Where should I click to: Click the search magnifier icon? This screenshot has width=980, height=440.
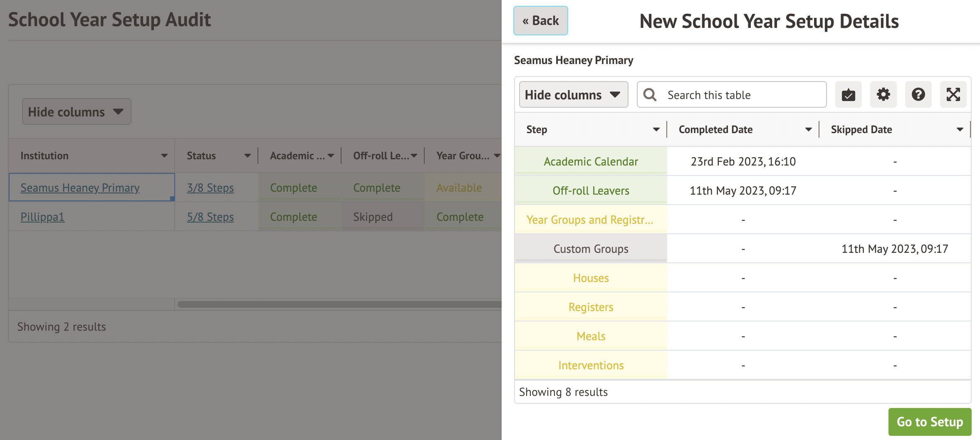coord(650,95)
